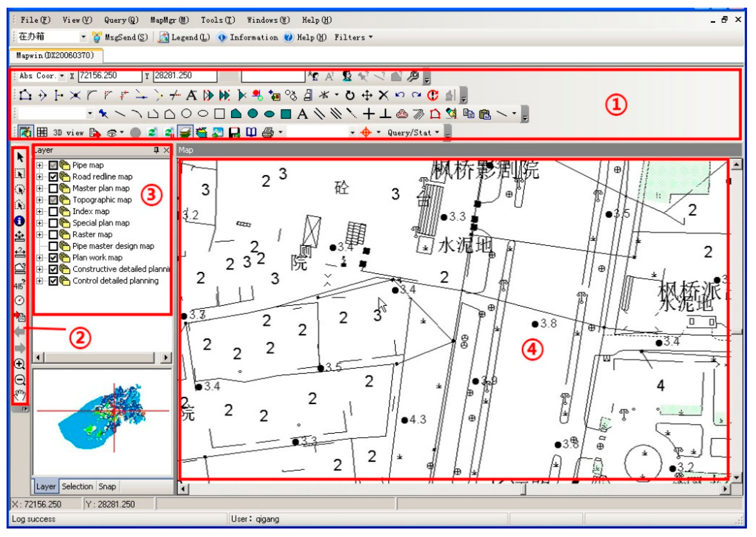Image resolution: width=756 pixels, height=537 pixels.
Task: Click the zoom in magnifier tool
Action: point(20,364)
